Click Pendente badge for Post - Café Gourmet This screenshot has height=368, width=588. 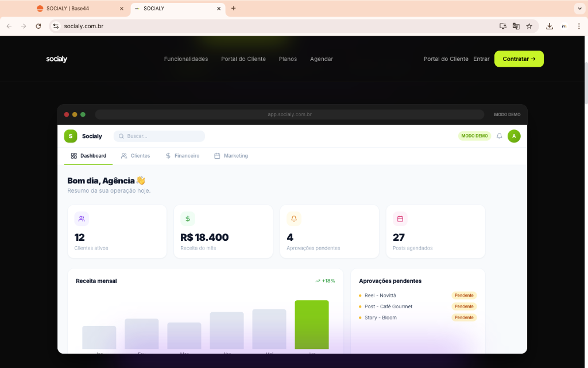[x=464, y=306]
